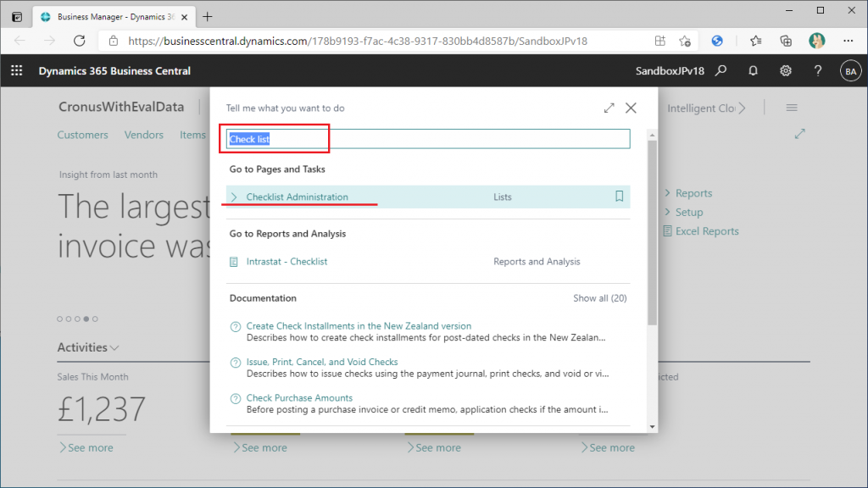This screenshot has width=868, height=488.
Task: Click See more under Sales This Month
Action: pyautogui.click(x=86, y=447)
